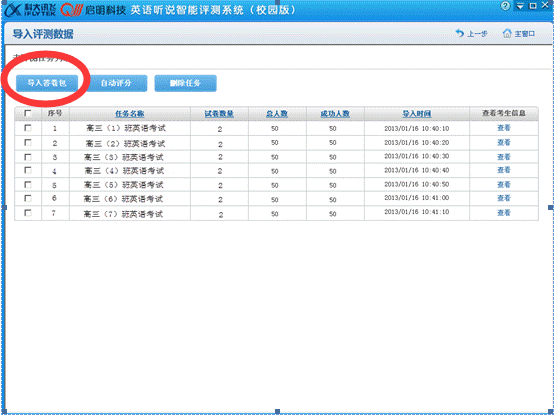Open 主窗口 home icon
Screen dimensions: 554x417
click(x=507, y=34)
